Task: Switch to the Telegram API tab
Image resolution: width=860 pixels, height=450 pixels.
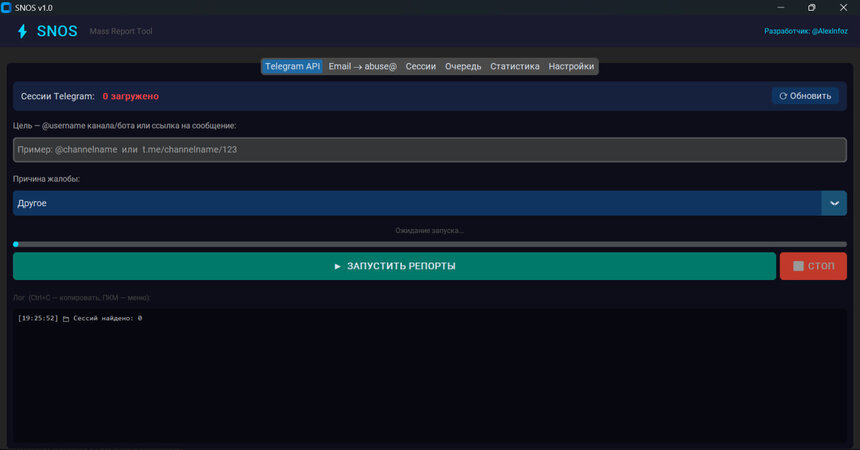Action: pos(292,66)
